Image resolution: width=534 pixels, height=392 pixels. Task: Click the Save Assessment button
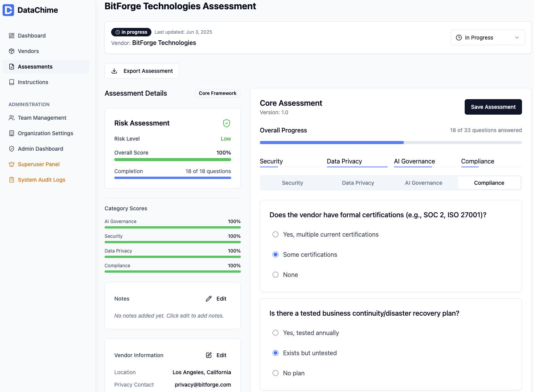493,107
